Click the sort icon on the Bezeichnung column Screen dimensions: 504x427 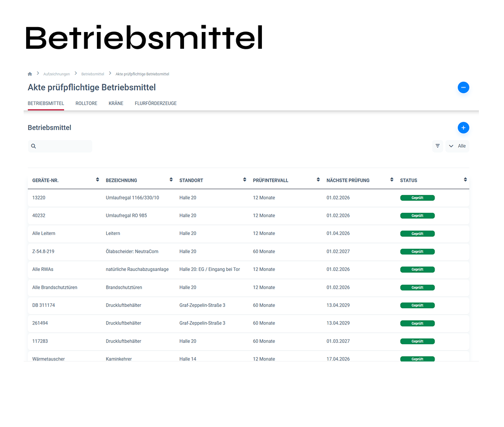pyautogui.click(x=171, y=180)
